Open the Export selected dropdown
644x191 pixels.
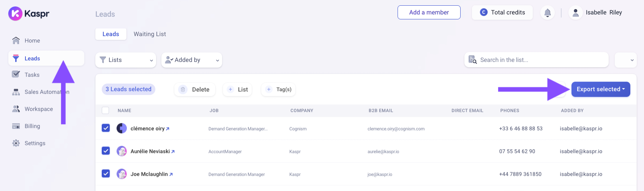(601, 89)
